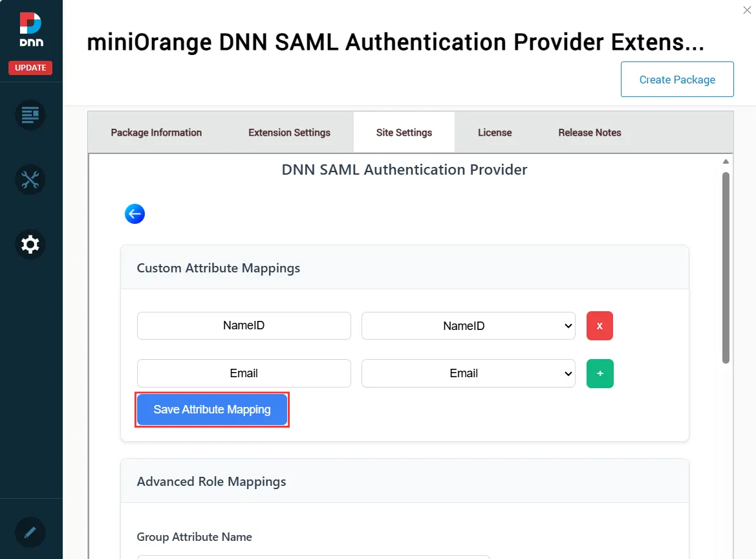Screen dimensions: 756x559
Task: Click the vertical scrollbar thumb
Action: tap(726, 268)
